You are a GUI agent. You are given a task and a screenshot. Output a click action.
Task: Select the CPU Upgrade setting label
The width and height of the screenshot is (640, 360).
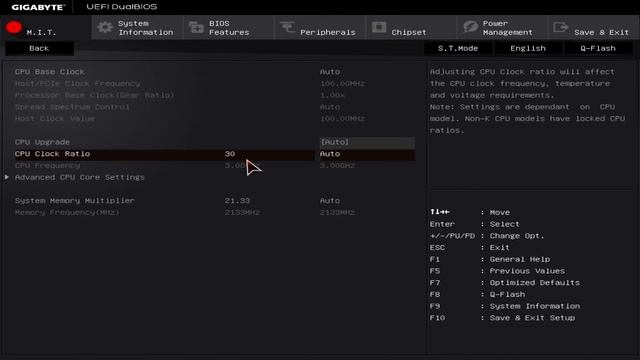[x=42, y=142]
